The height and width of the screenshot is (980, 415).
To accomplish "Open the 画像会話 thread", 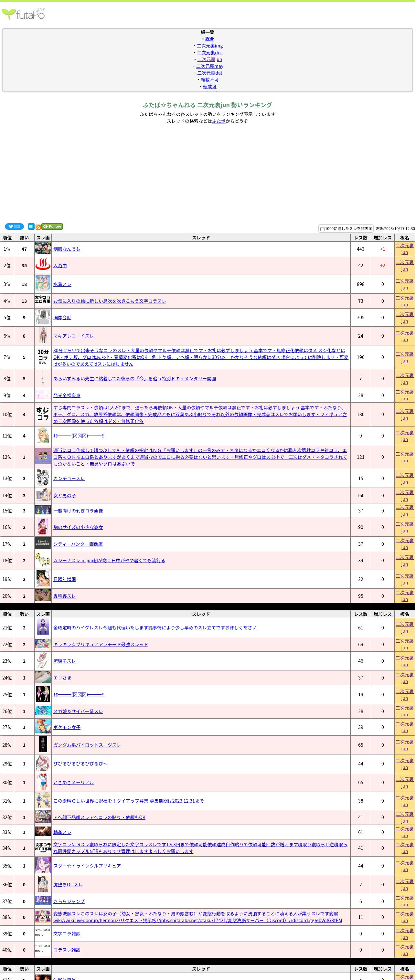I will point(62,317).
